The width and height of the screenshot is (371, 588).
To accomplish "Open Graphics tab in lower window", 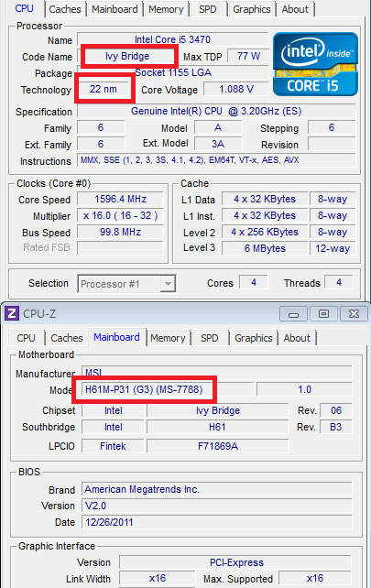I will 254,338.
